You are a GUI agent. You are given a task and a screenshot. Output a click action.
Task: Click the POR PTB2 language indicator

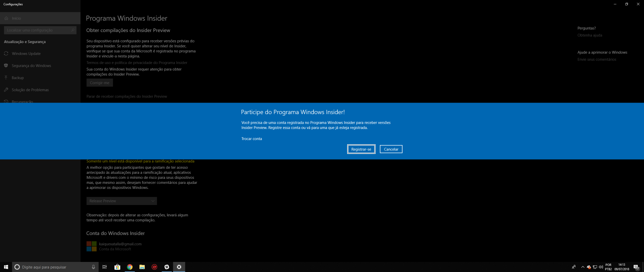tap(608, 267)
